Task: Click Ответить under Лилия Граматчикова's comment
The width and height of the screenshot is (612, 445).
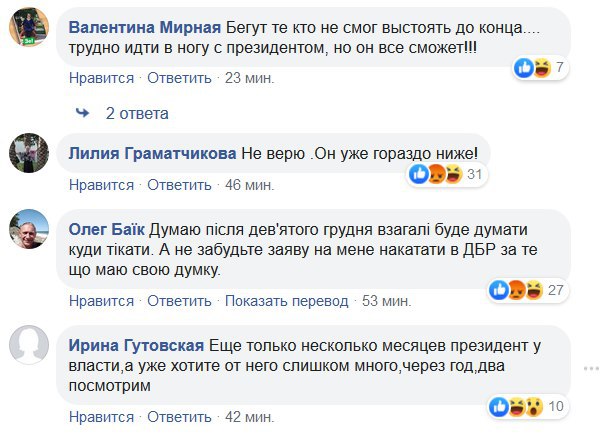Action: point(177,185)
